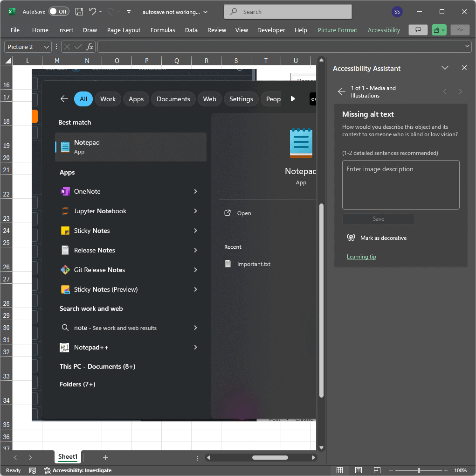This screenshot has height=476, width=476.
Task: Click the horizontal scroll right arrow
Action: pyautogui.click(x=313, y=457)
